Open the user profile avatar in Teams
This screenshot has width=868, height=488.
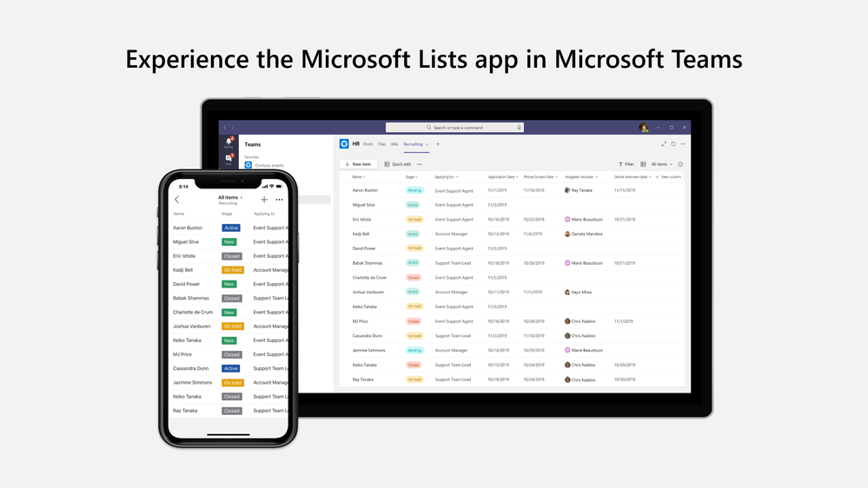(643, 128)
